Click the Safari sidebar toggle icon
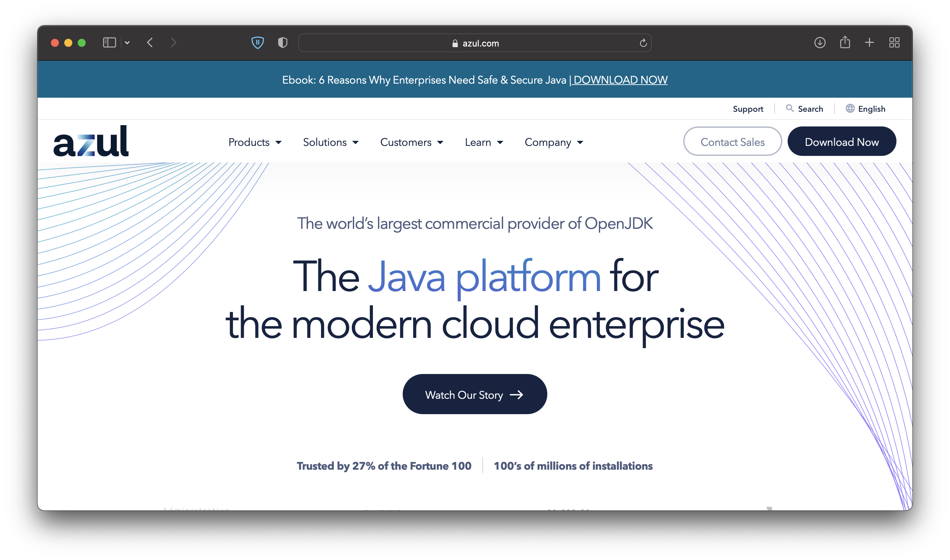 [109, 42]
